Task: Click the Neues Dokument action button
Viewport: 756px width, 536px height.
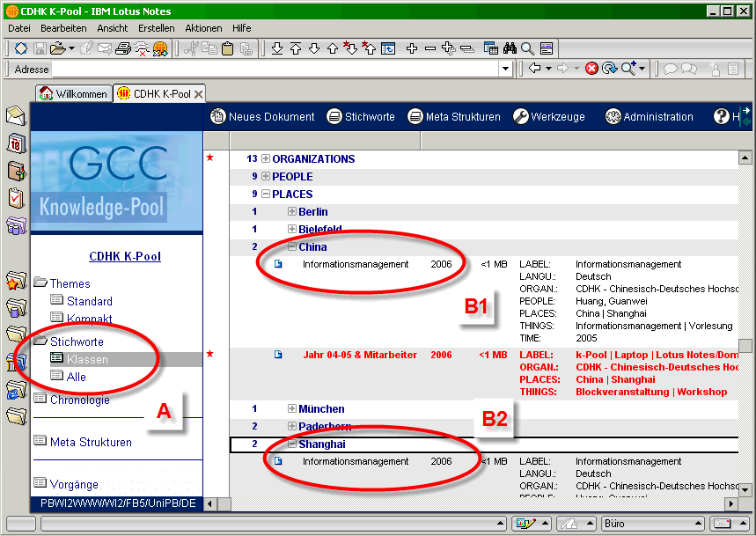Action: 263,116
